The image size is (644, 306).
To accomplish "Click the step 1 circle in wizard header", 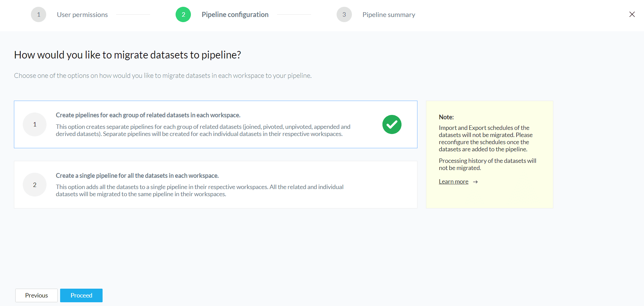I will click(x=38, y=15).
